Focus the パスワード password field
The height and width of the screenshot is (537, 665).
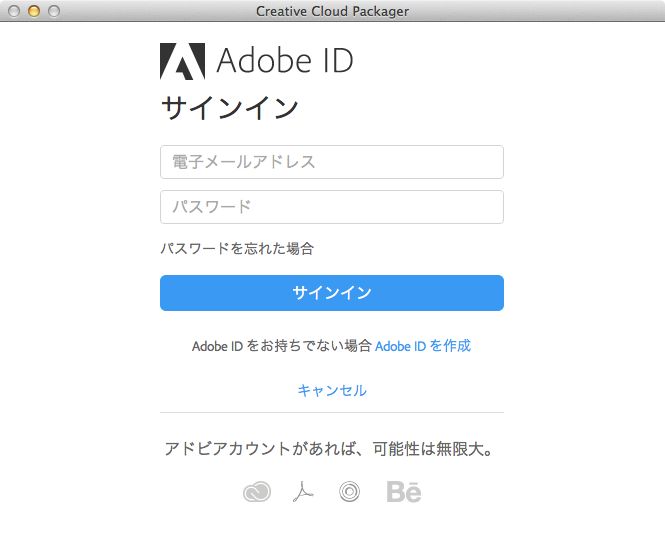coord(332,207)
